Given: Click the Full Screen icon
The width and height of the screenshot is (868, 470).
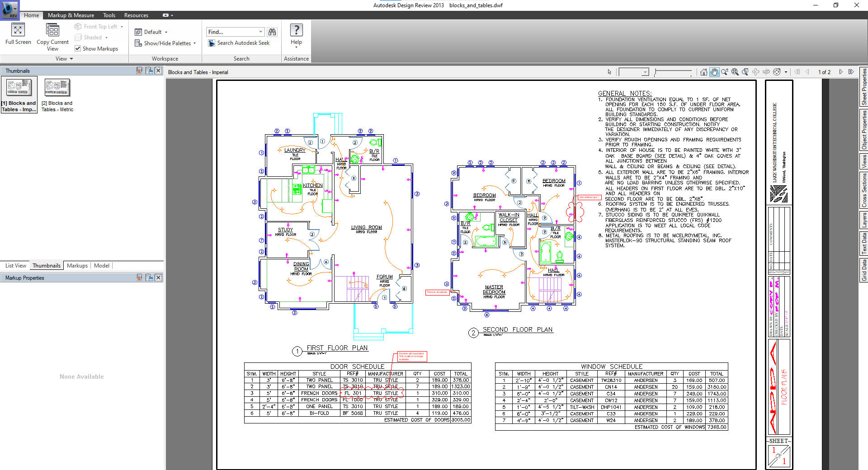Looking at the screenshot, I should click(x=18, y=30).
